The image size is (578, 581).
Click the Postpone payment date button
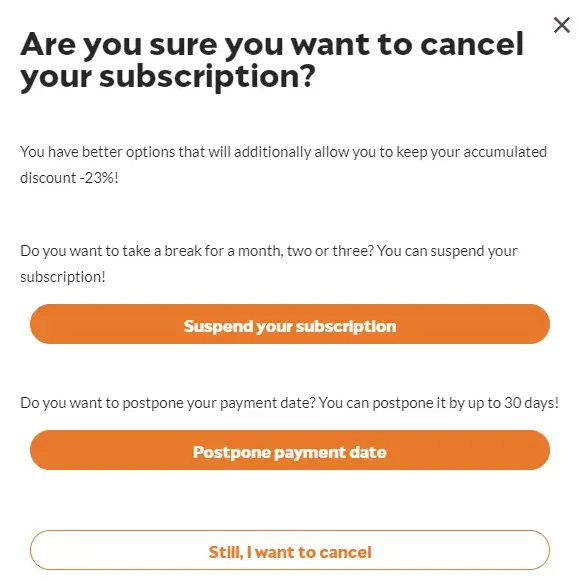click(x=290, y=450)
